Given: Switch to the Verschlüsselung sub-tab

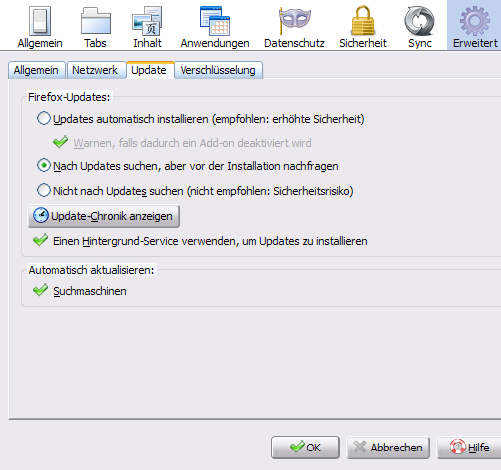Looking at the screenshot, I should tap(218, 70).
